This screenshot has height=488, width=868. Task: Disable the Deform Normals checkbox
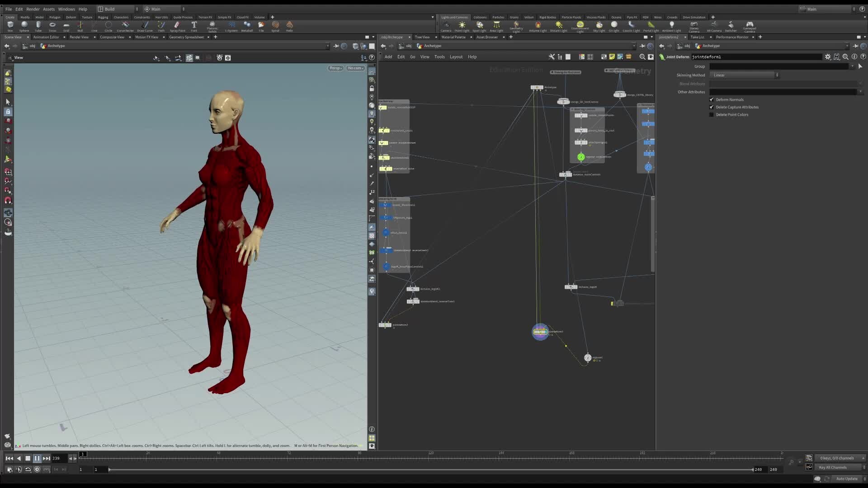712,99
